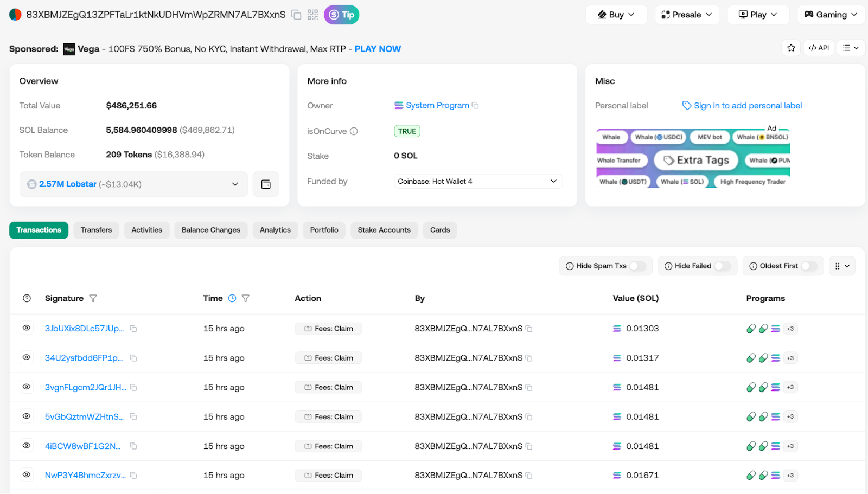Show the wallet address QR code
The width and height of the screenshot is (868, 494).
tap(312, 15)
